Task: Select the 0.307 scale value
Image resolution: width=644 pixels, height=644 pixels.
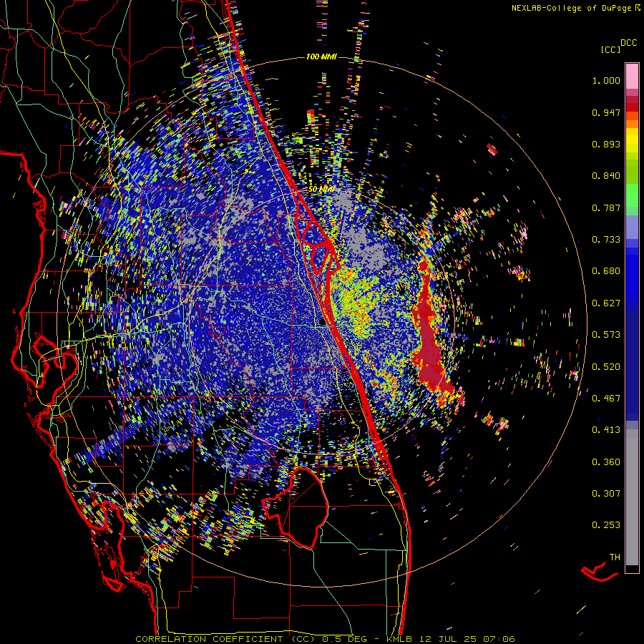Action: click(606, 493)
